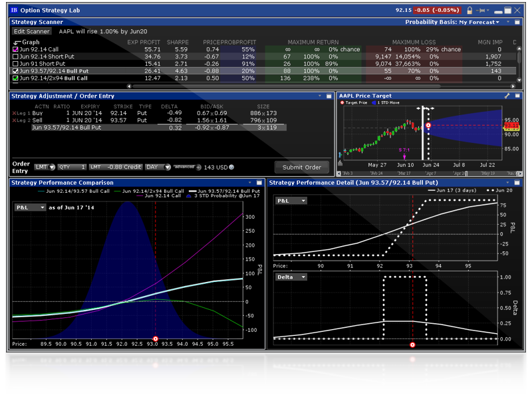This screenshot has height=399, width=532.
Task: Remove Leg 2 using the red X
Action: click(14, 120)
